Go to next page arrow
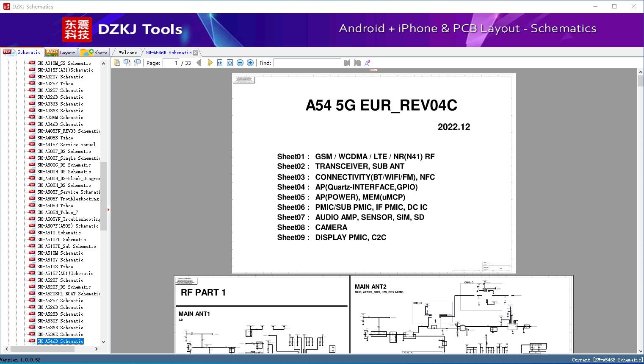644x364 pixels. tap(210, 63)
